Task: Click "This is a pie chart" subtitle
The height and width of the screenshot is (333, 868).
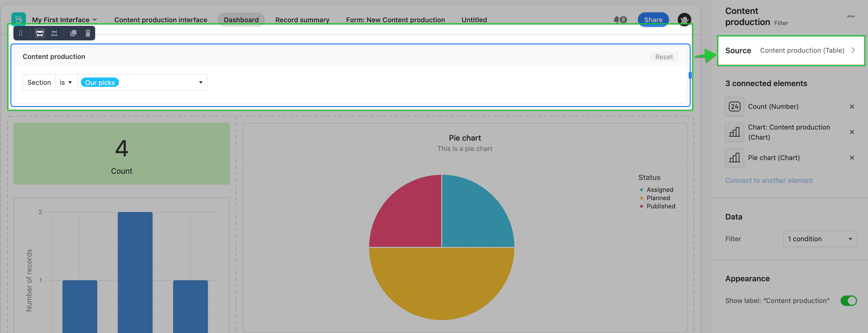Action: pyautogui.click(x=465, y=149)
